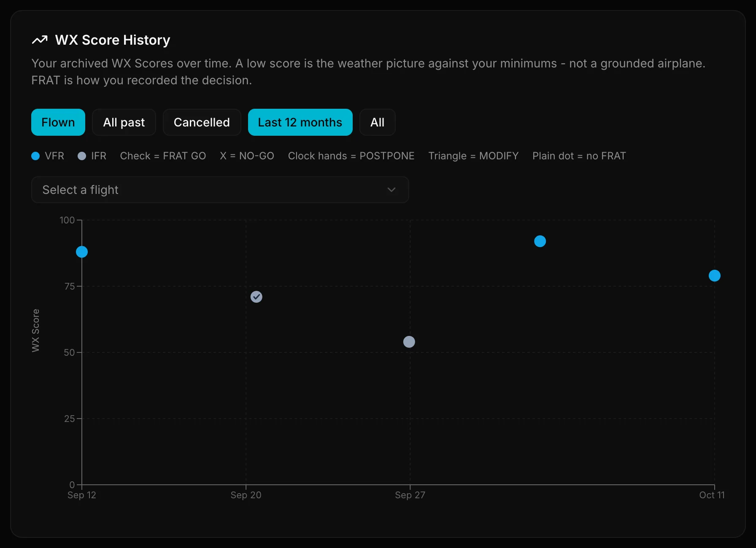Click the X = NO-GO legend text
Viewport: 756px width, 548px height.
click(x=247, y=156)
